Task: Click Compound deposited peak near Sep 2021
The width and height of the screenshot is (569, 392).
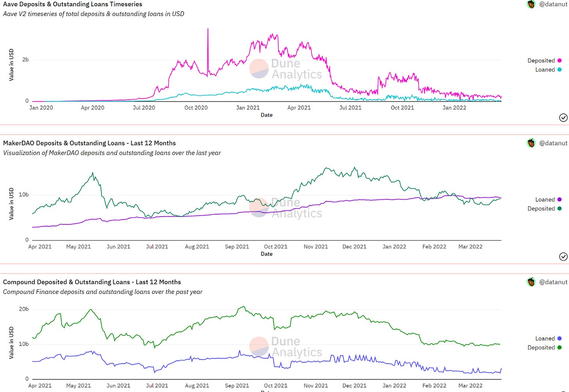Action: (x=243, y=307)
